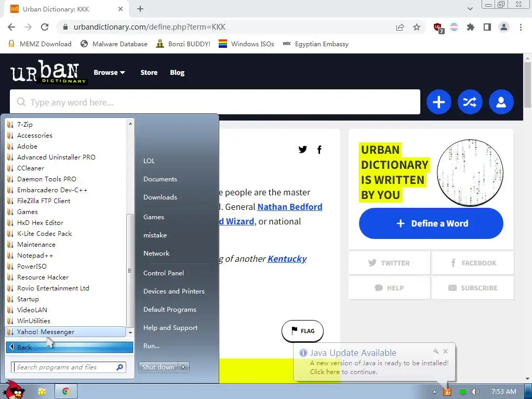Click the Angry Birds Start button
Image resolution: width=532 pixels, height=399 pixels.
coord(14,390)
